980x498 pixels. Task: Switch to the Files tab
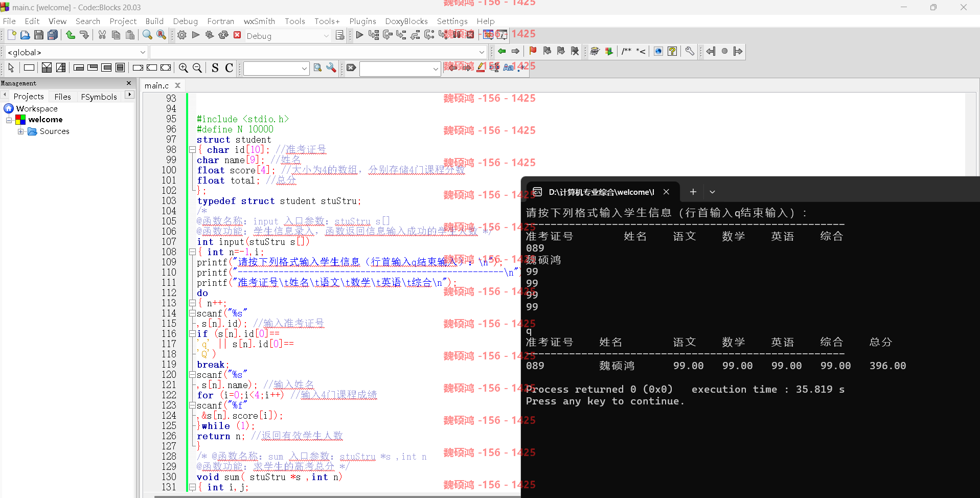click(x=62, y=97)
